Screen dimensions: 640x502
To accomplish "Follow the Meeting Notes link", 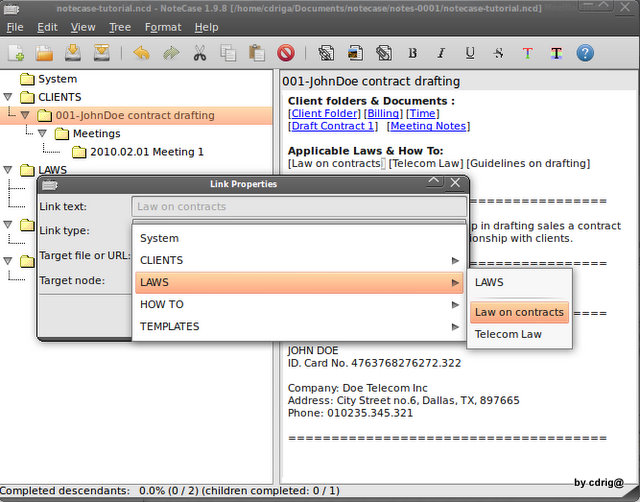I will [x=428, y=126].
